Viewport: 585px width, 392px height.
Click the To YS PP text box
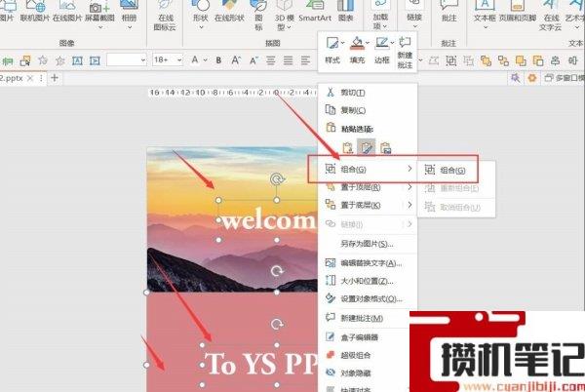point(260,365)
